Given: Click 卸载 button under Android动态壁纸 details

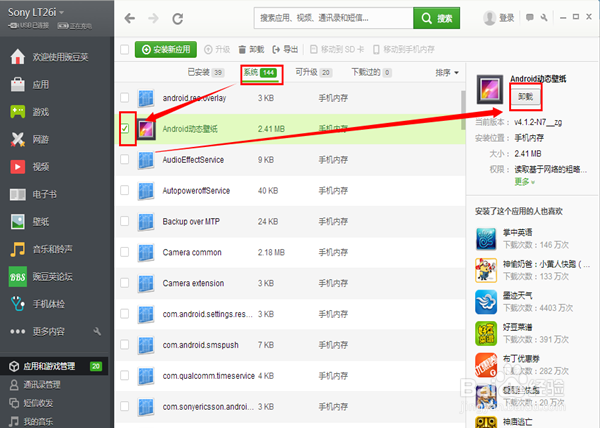Looking at the screenshot, I should click(x=525, y=96).
